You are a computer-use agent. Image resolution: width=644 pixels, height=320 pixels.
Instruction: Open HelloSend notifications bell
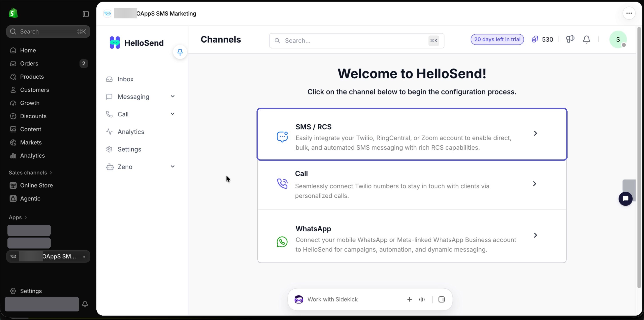[x=587, y=39]
